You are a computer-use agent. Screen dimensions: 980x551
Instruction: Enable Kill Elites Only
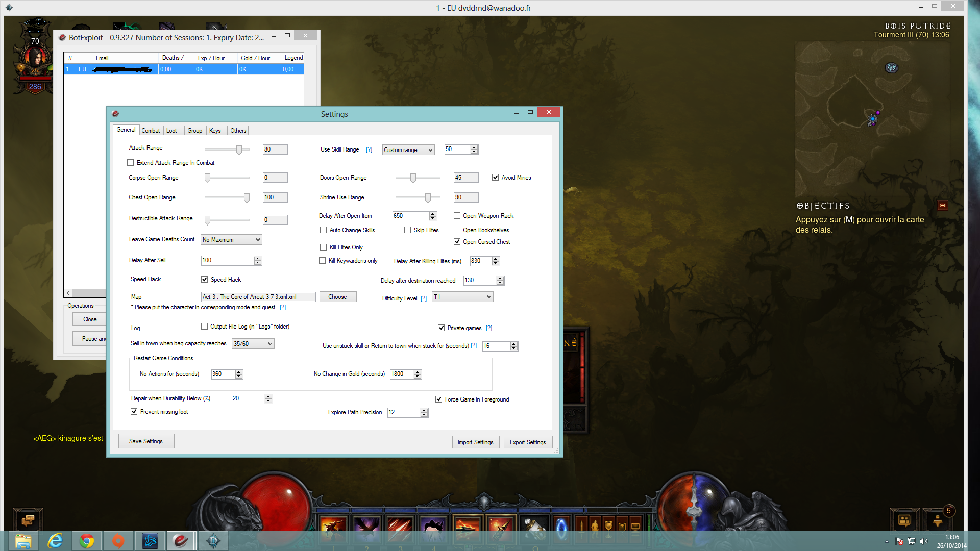click(323, 247)
